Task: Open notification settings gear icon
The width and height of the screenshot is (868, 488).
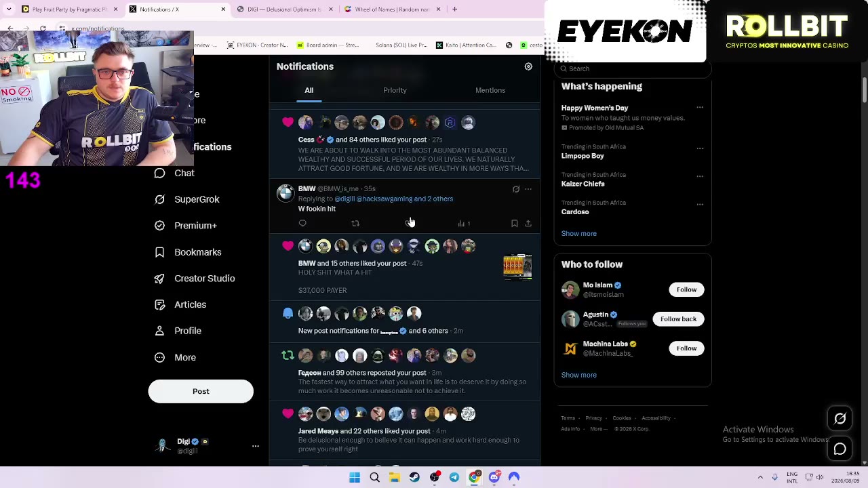Action: pyautogui.click(x=528, y=66)
